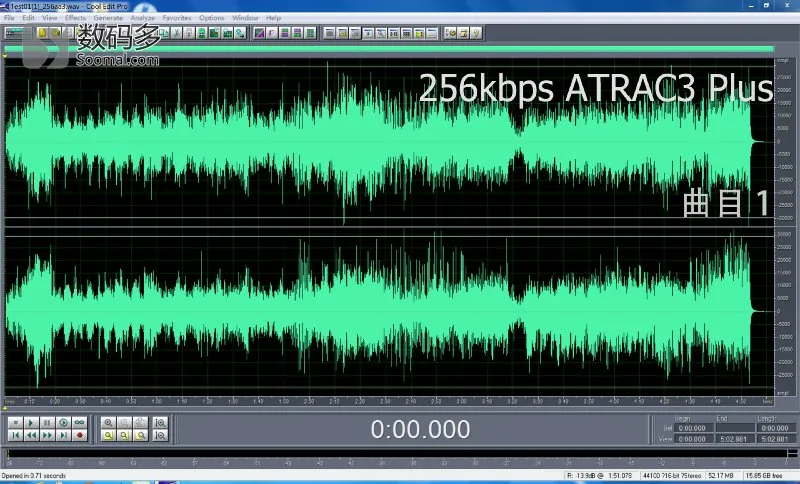This screenshot has width=800, height=484.
Task: Click the 52.17 MB file size status entry
Action: click(722, 476)
